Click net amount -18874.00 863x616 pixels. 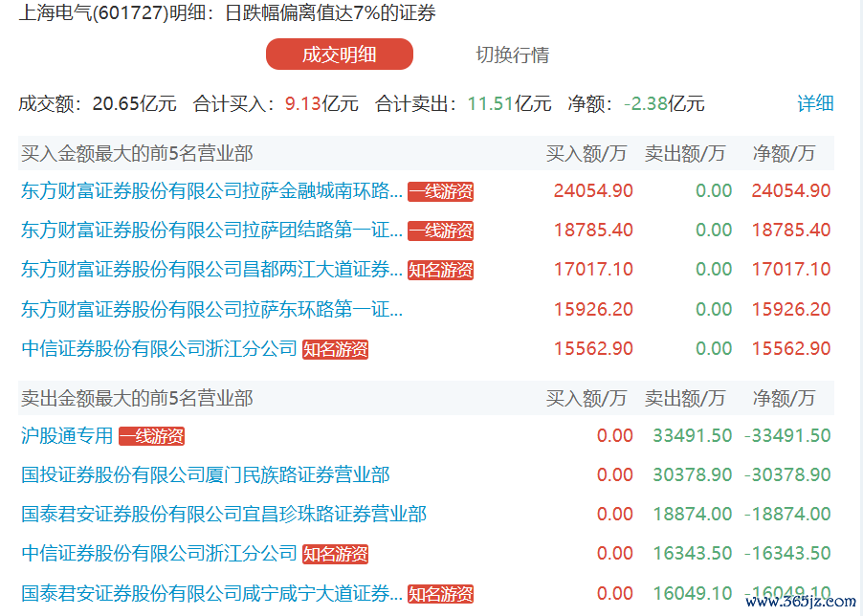pyautogui.click(x=787, y=515)
